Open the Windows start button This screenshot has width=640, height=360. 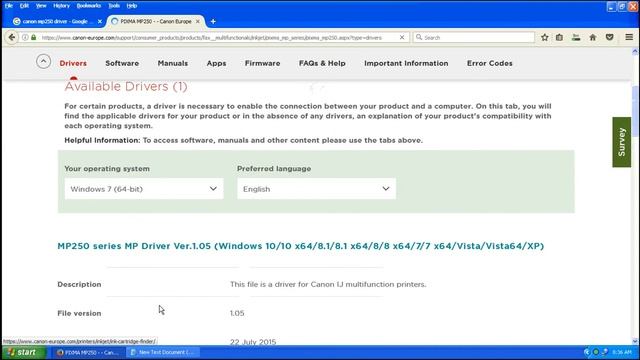[24, 352]
